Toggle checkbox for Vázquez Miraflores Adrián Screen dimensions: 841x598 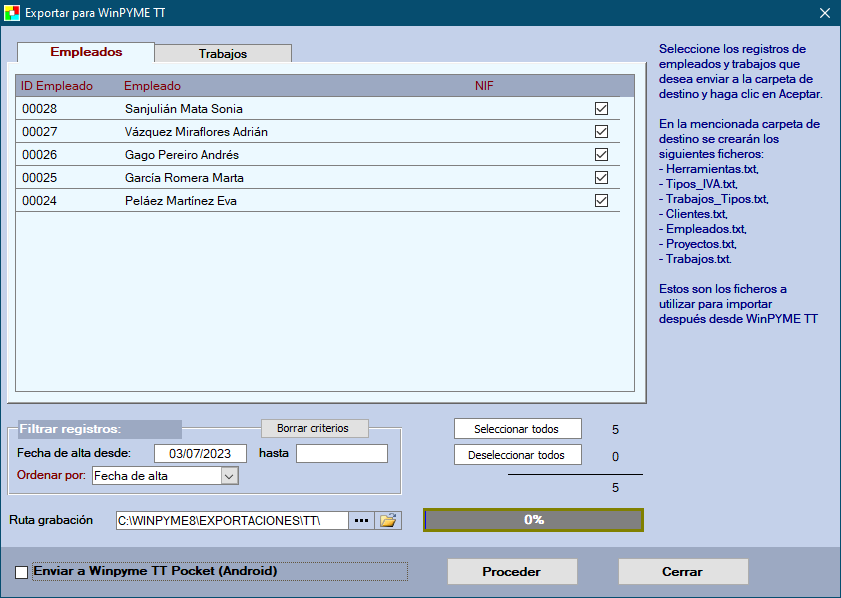click(601, 131)
